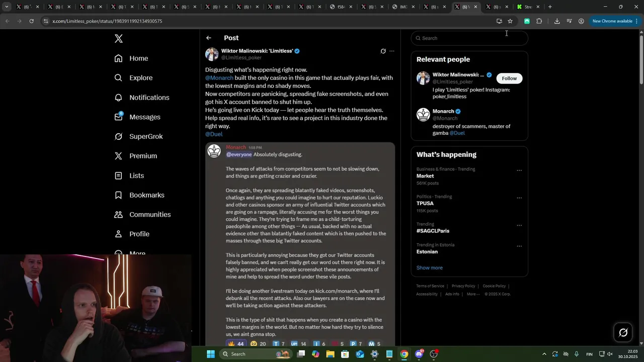Bookmark this page with the star icon
The image size is (644, 362).
[510, 21]
